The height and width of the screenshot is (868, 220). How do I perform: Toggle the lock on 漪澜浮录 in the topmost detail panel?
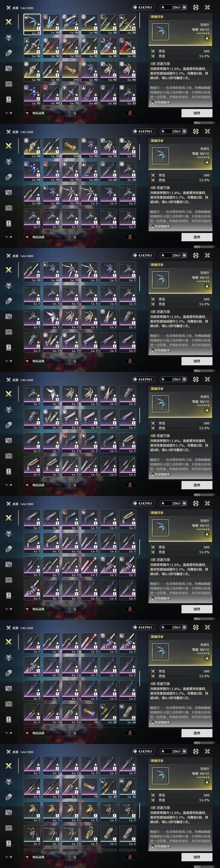click(207, 38)
